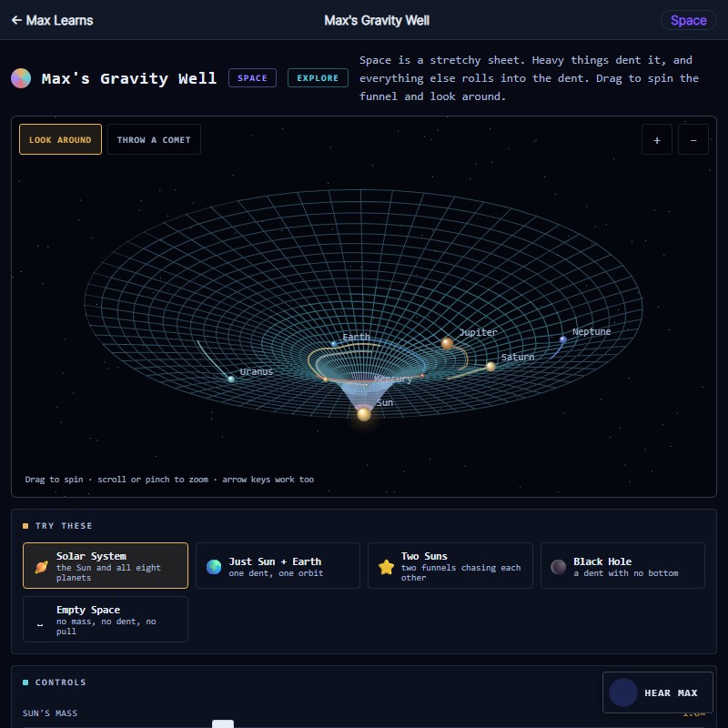Choose the Empty Space preset
728x728 pixels.
tap(106, 620)
